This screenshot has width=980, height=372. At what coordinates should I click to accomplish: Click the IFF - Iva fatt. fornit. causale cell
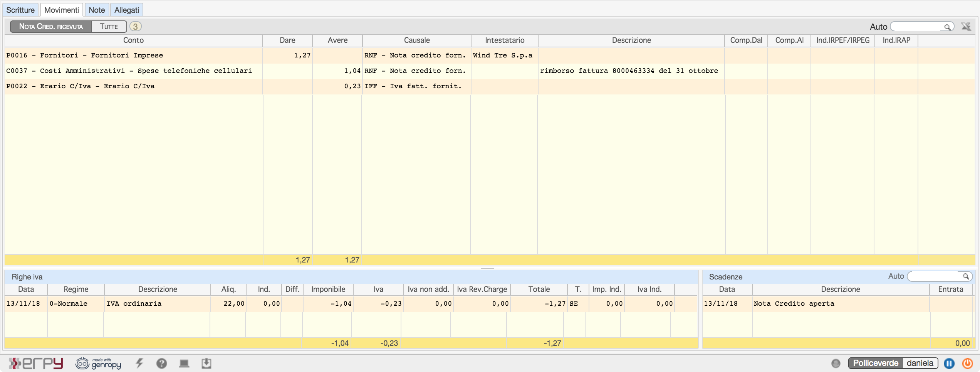point(416,86)
